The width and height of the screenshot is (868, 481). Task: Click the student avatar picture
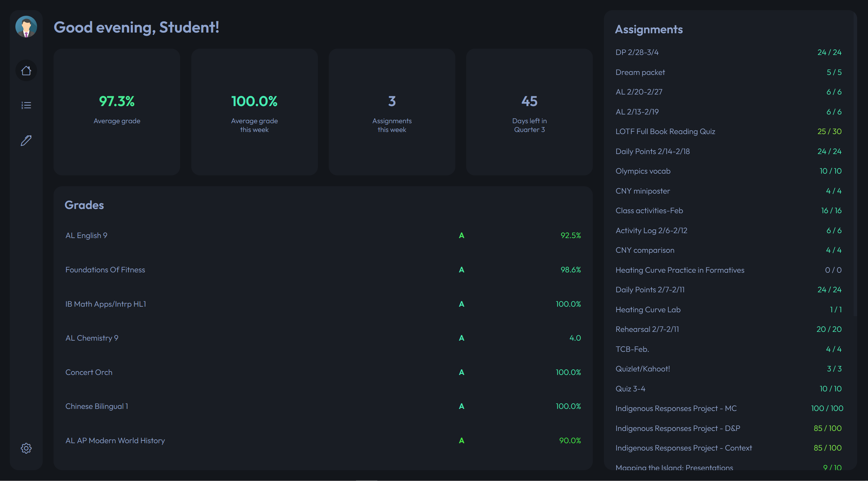(x=26, y=27)
